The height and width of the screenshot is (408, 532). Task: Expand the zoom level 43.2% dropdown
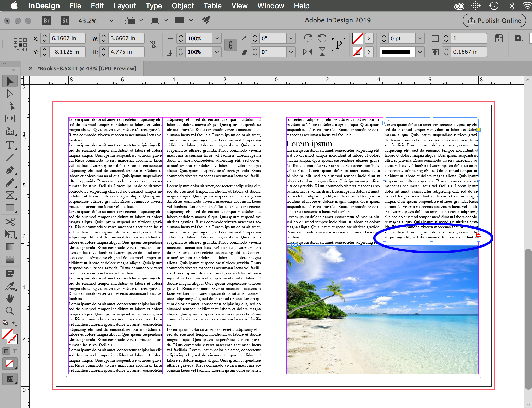111,21
